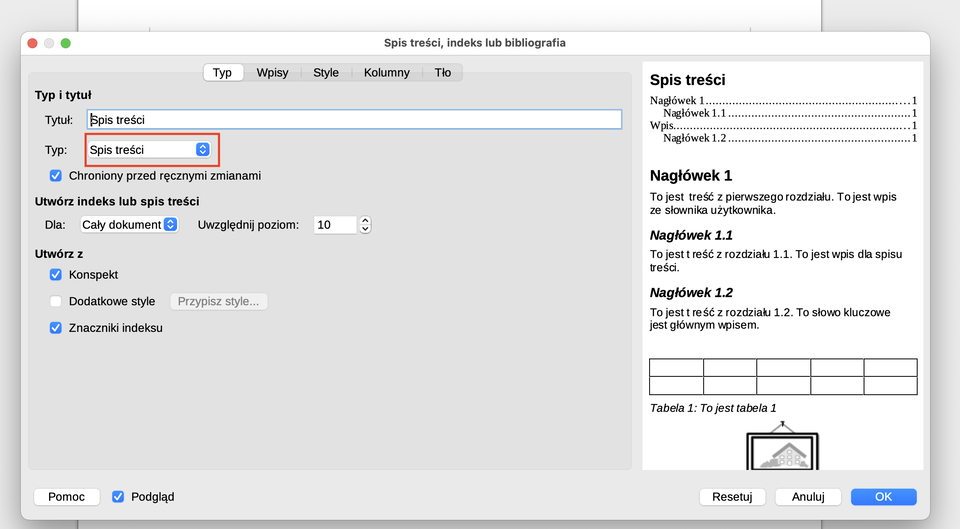Click the Uwzględnij poziom number field
Screen dimensions: 960x529
(x=334, y=225)
